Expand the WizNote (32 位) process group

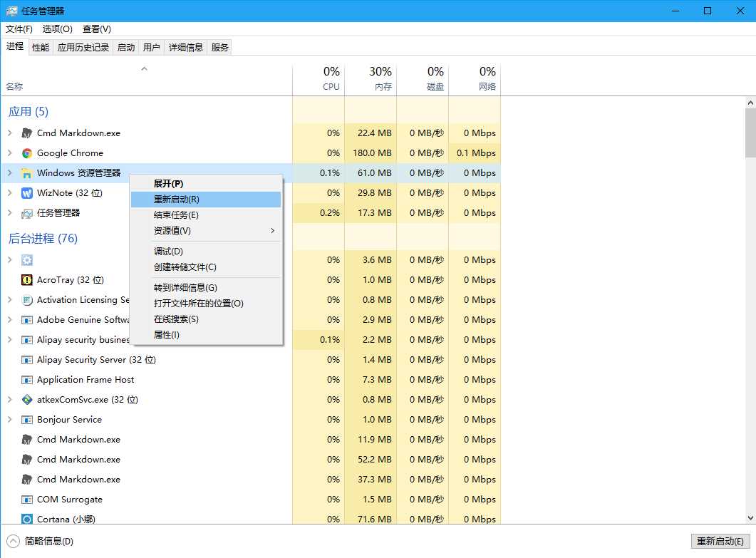9,193
